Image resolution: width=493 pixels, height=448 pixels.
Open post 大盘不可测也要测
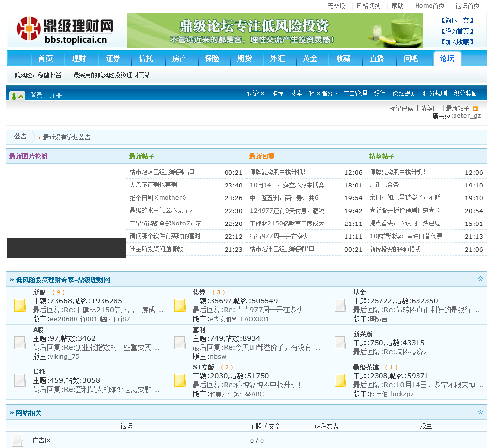153,185
